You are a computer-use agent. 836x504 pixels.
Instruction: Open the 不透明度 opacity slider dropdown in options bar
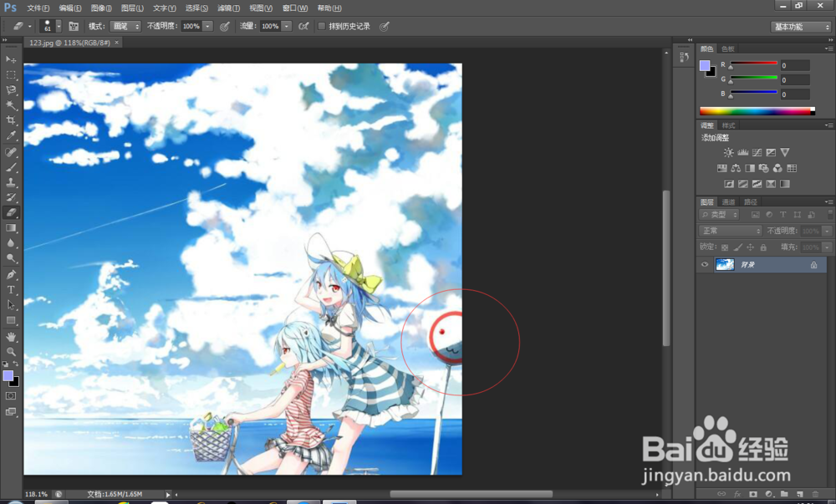[x=208, y=26]
